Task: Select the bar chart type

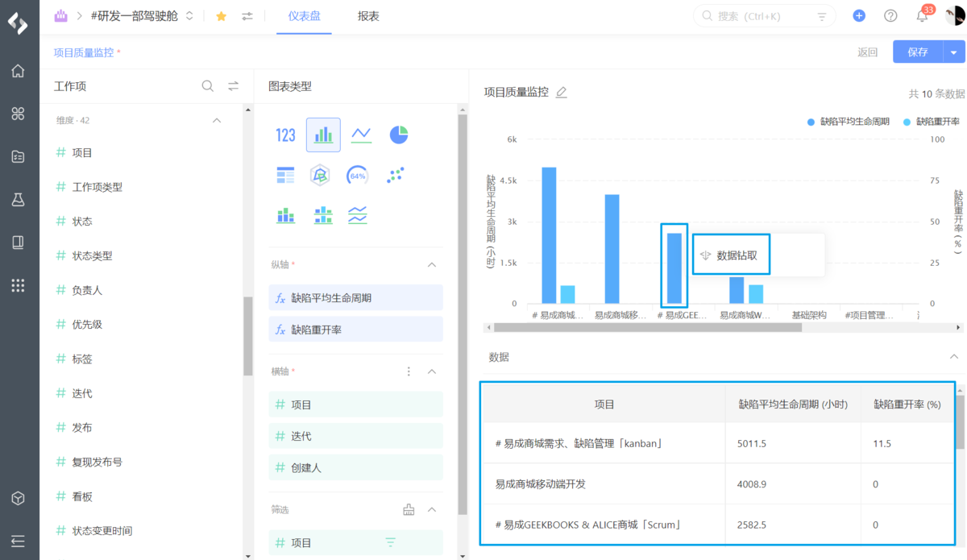Action: pos(323,135)
